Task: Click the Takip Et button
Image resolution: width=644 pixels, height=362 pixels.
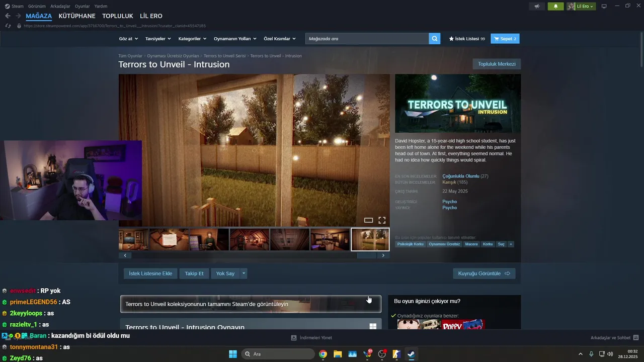Action: 194,274
